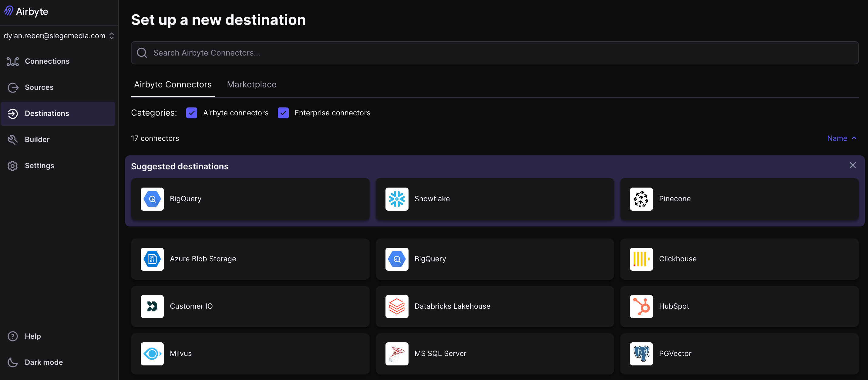Viewport: 868px width, 380px height.
Task: Uncheck the Airbyte connectors checkbox
Action: coord(192,113)
